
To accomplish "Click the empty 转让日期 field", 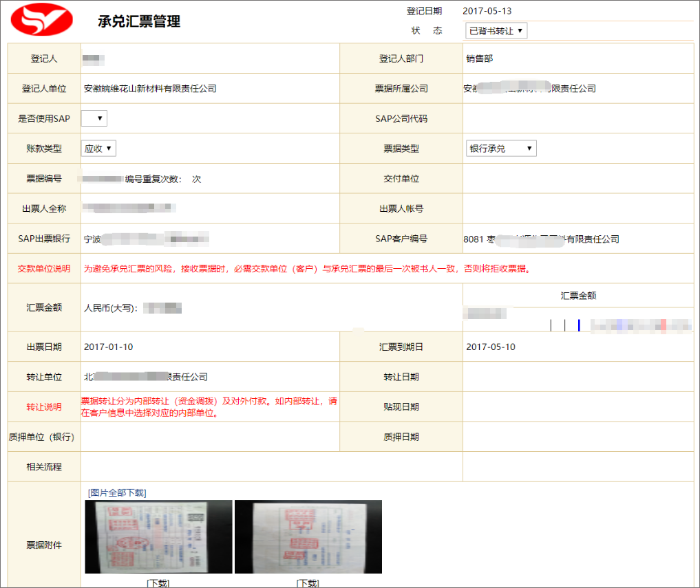I will coord(578,377).
